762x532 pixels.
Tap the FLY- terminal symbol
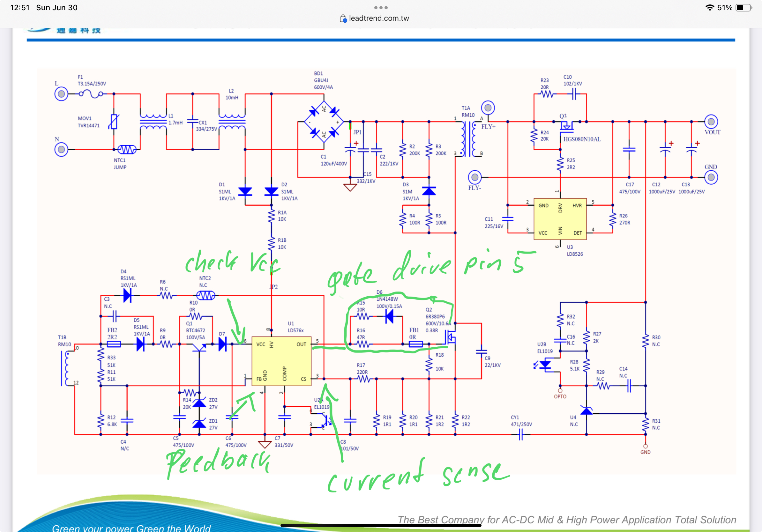474,177
